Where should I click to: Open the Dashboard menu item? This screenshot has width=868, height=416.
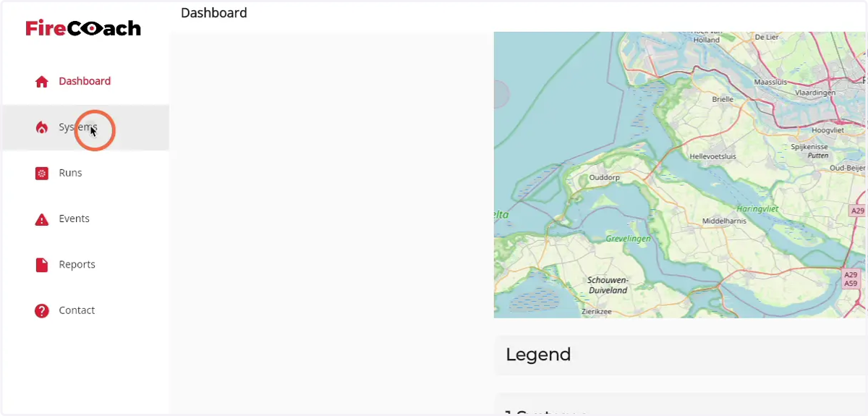[85, 82]
